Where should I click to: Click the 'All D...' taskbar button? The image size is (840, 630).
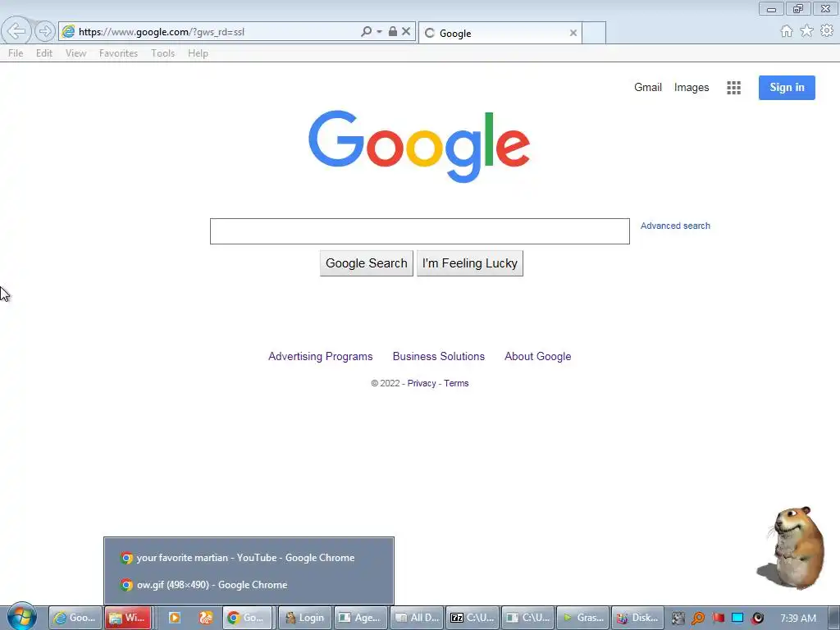[x=417, y=618]
